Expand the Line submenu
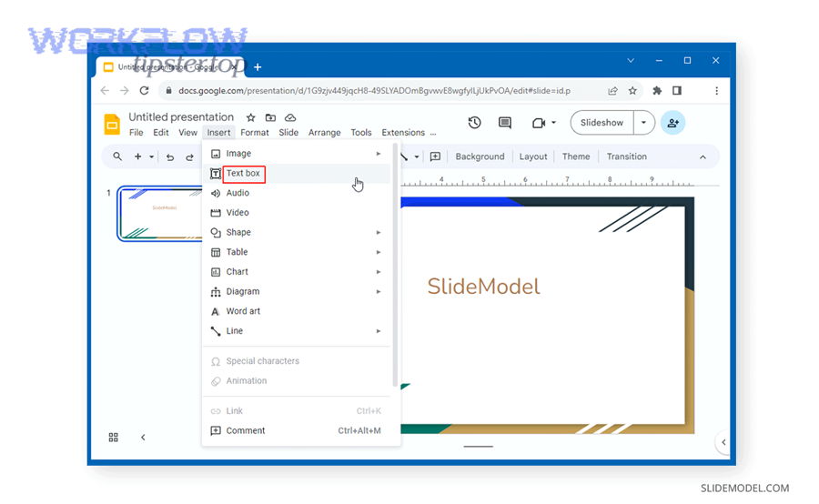Viewport: 819px width, 504px height. coord(296,331)
